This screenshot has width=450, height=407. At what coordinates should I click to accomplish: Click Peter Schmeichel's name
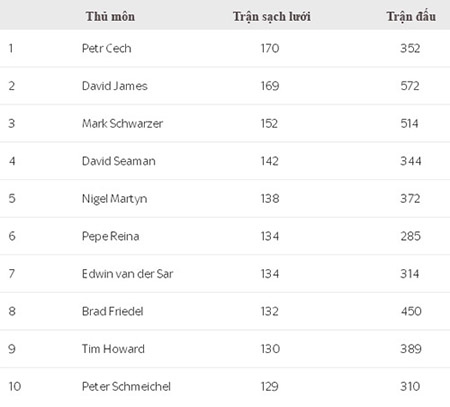point(126,387)
